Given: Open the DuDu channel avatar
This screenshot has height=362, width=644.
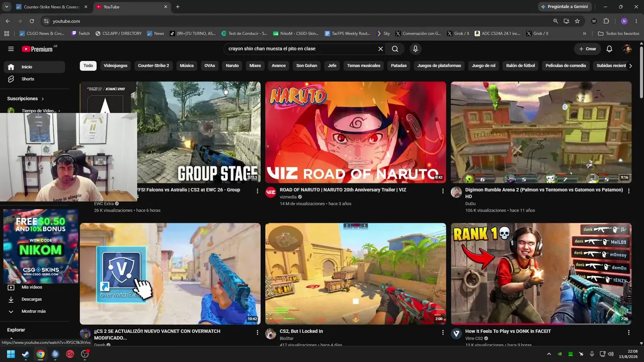Looking at the screenshot, I should pyautogui.click(x=456, y=192).
